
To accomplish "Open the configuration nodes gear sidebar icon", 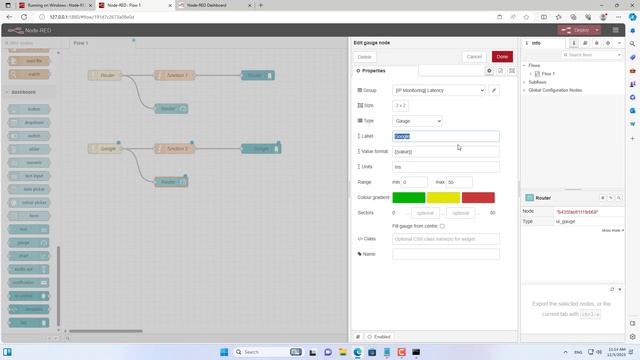I will (x=608, y=43).
